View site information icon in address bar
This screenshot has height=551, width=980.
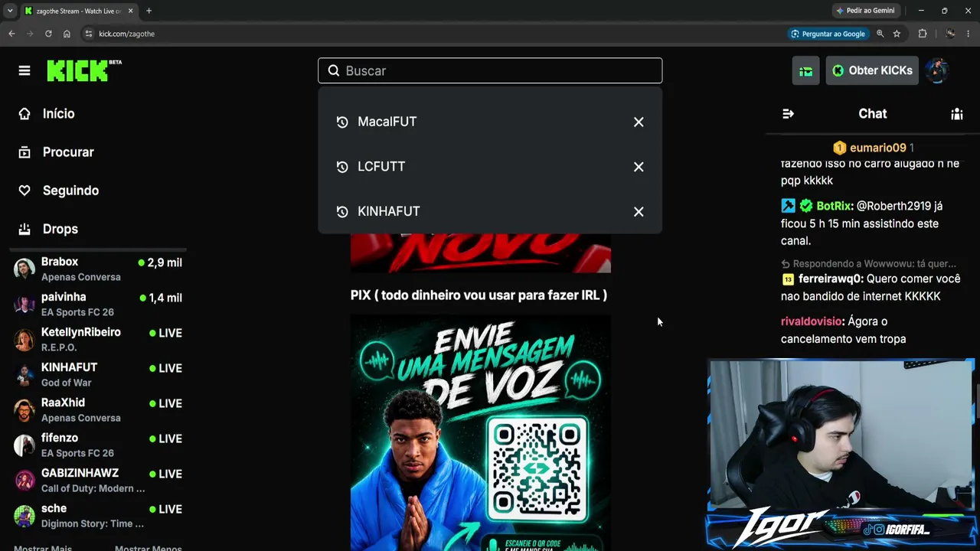click(89, 34)
